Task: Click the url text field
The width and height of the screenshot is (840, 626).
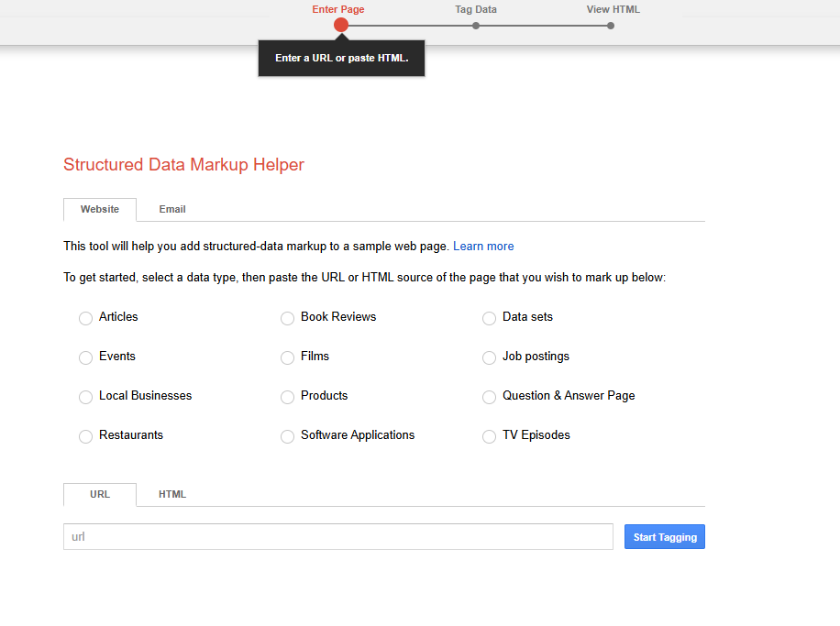Action: click(x=338, y=536)
